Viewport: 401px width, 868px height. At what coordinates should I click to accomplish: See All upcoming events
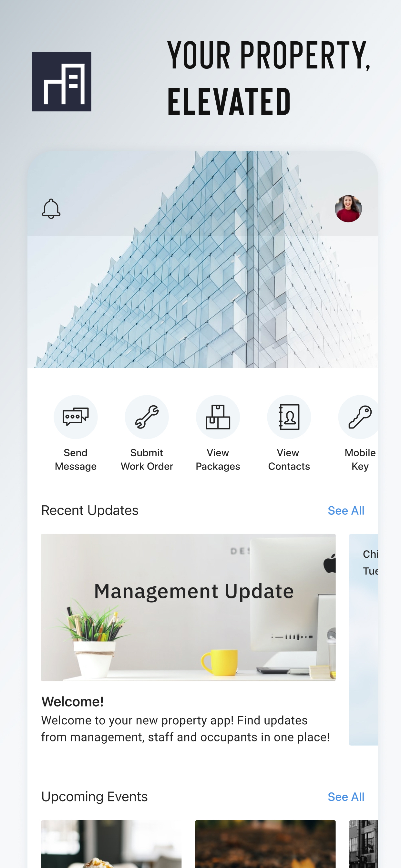[x=346, y=797]
